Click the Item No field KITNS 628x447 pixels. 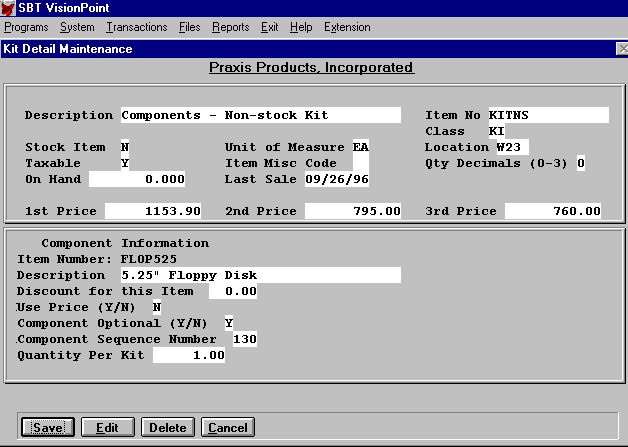coord(549,115)
